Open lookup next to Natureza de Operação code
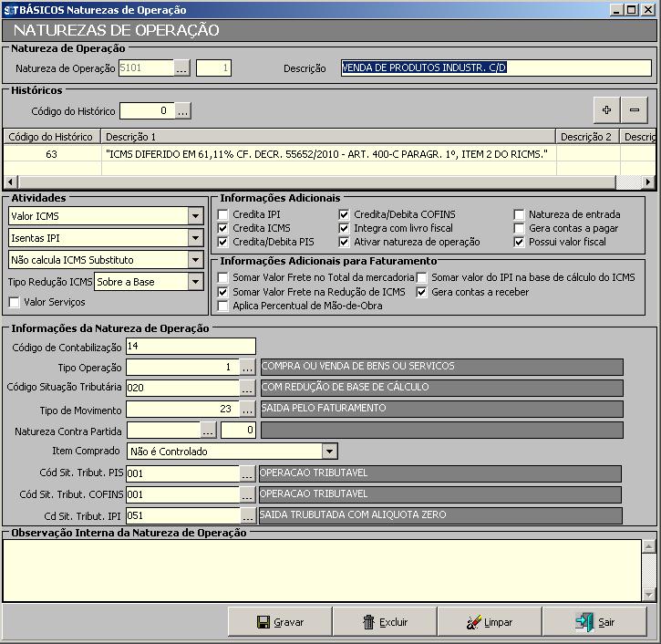 click(182, 68)
